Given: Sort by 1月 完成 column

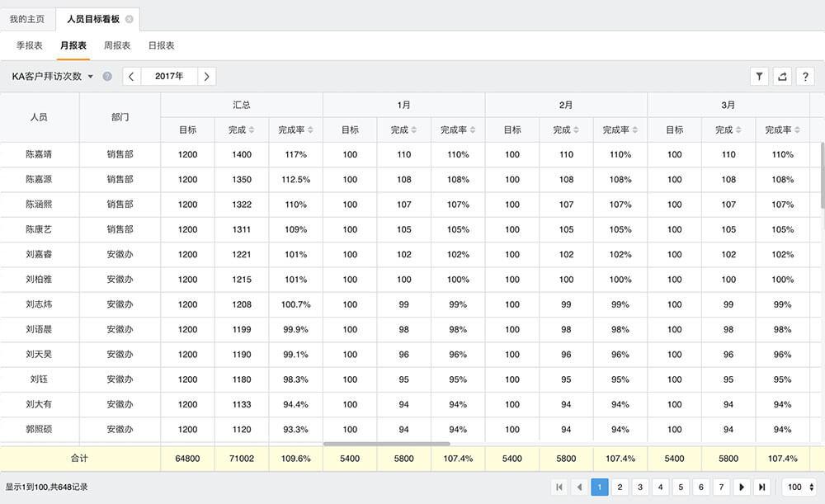Looking at the screenshot, I should [403, 130].
